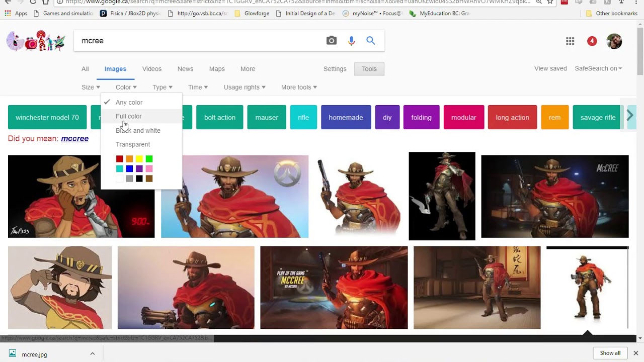Switch to the Maps tab
The height and width of the screenshot is (362, 644).
[x=217, y=69]
